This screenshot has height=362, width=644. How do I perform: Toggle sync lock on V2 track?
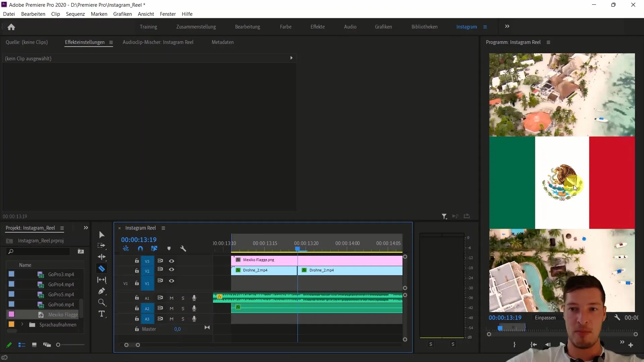tap(160, 269)
